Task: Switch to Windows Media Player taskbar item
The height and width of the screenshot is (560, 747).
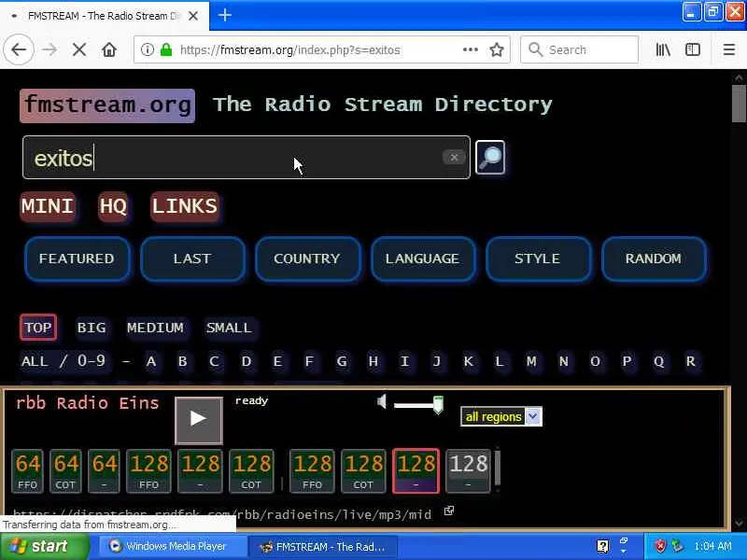Action: [x=173, y=546]
